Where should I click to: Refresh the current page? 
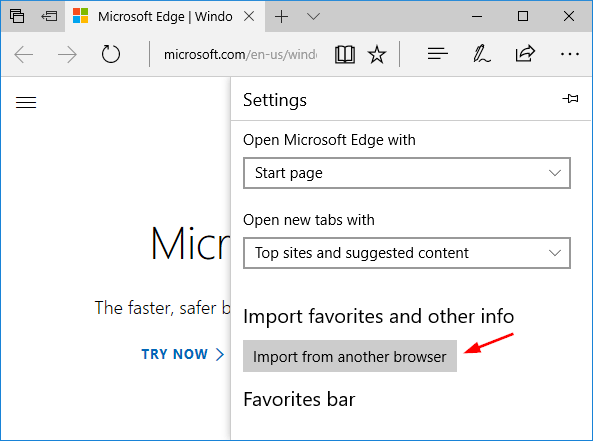pyautogui.click(x=111, y=54)
